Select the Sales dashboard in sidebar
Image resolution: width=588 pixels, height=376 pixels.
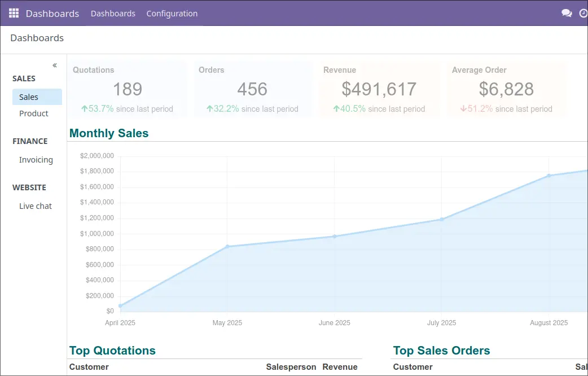29,97
